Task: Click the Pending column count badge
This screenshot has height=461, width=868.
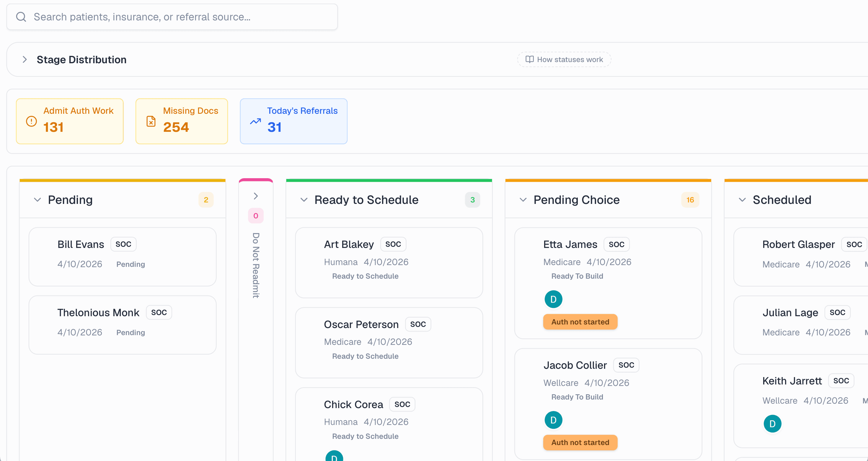Action: click(x=206, y=200)
